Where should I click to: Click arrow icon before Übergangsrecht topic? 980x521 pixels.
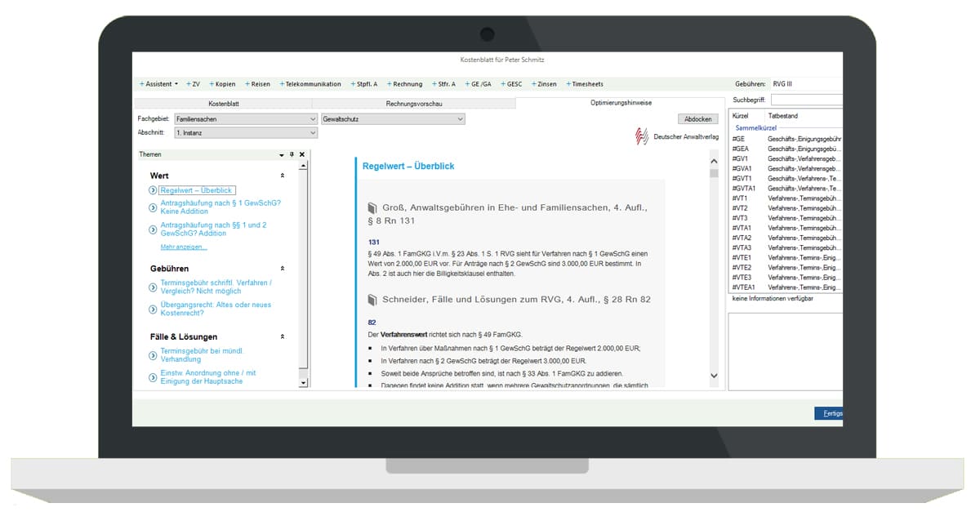153,309
